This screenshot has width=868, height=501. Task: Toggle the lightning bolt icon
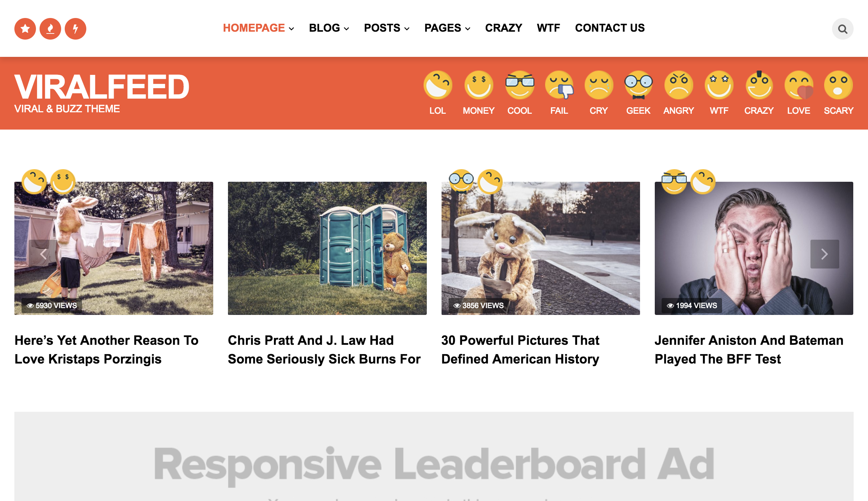[75, 28]
